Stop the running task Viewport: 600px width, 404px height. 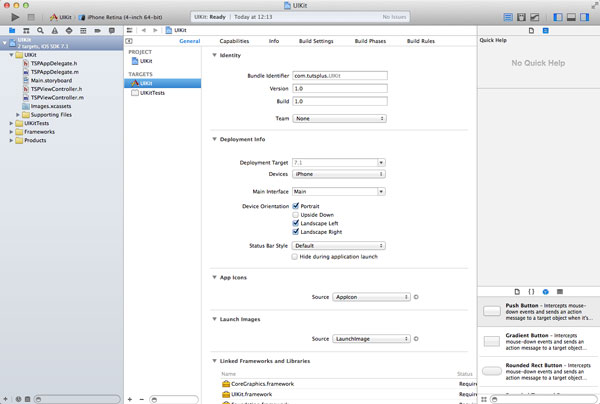[31, 17]
